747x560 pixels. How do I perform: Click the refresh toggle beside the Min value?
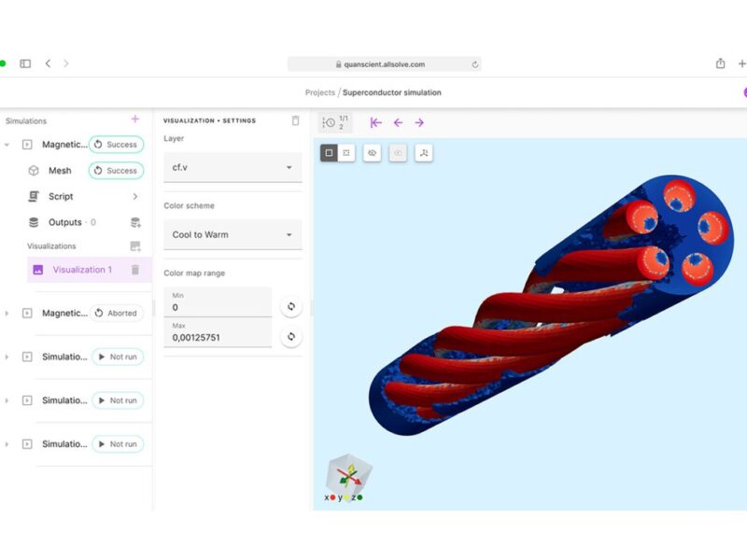coord(289,306)
